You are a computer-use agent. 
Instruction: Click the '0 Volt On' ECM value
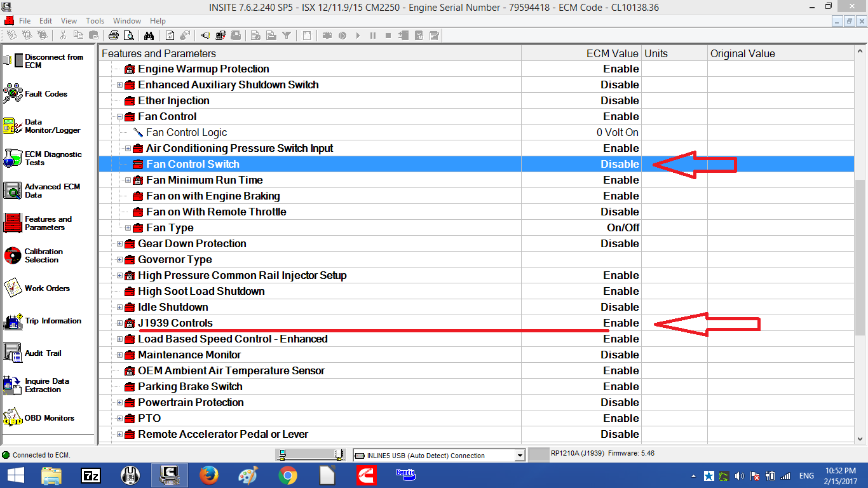(618, 132)
